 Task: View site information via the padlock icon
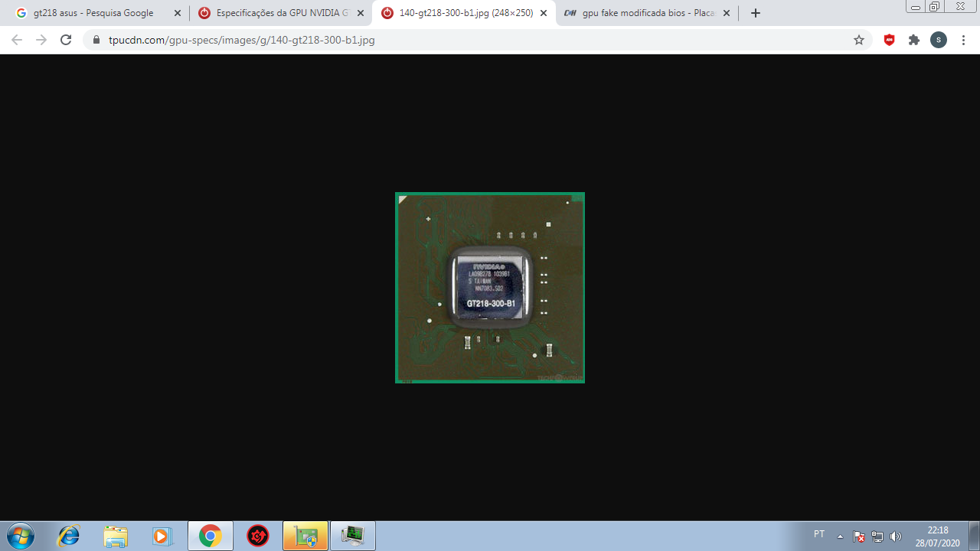[96, 40]
